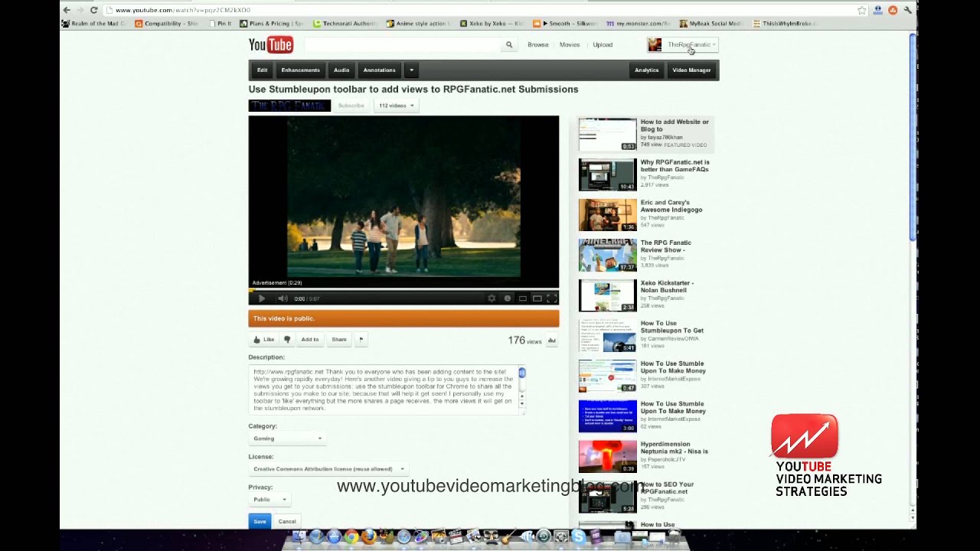Click the browser back arrow
Viewport: 980px width, 551px height.
point(67,10)
